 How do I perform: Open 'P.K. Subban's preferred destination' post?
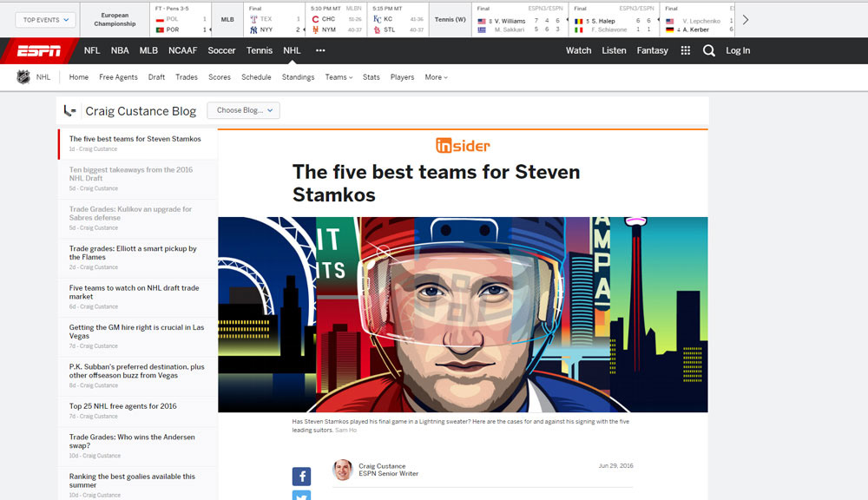(138, 376)
